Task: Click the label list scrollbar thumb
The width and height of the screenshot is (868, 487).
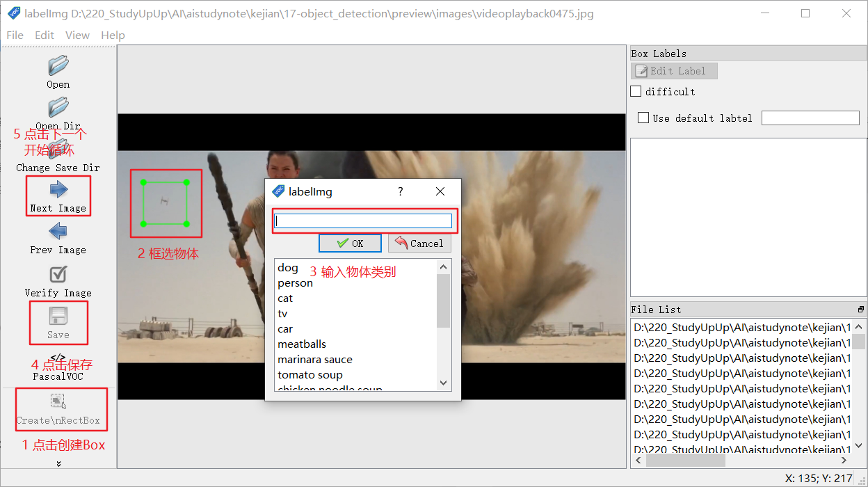Action: coord(444,301)
